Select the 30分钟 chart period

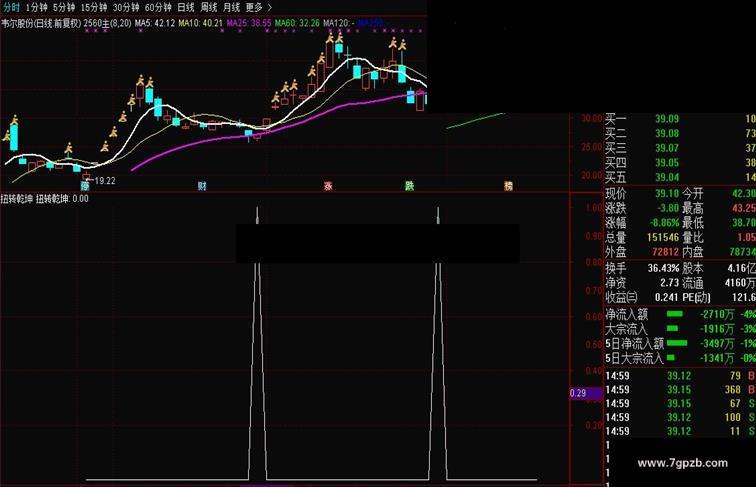126,7
